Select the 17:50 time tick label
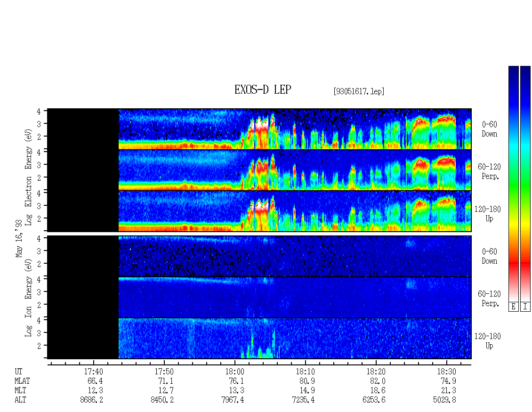The image size is (532, 412). (x=164, y=372)
